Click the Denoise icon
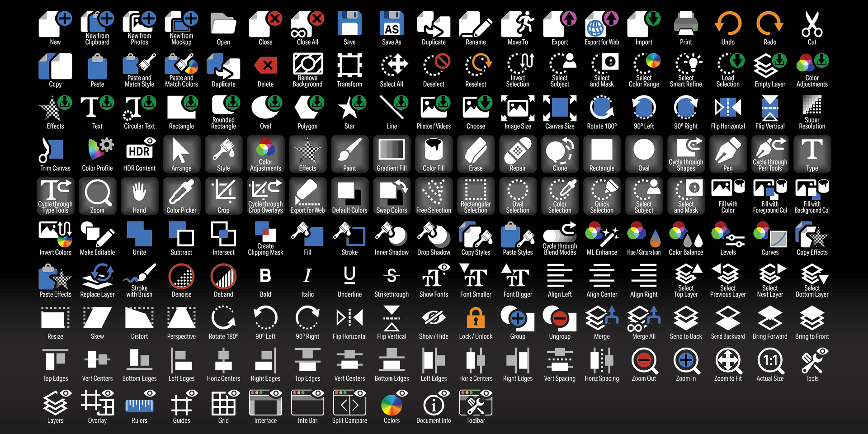Viewport: 868px width, 434px height. 181,276
